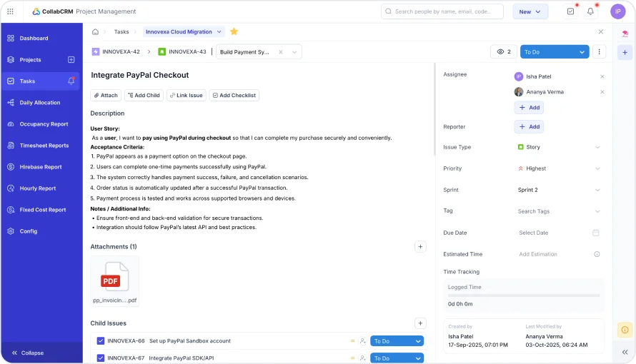
Task: Change INNOVEXA-67 To Do status
Action: click(397, 358)
